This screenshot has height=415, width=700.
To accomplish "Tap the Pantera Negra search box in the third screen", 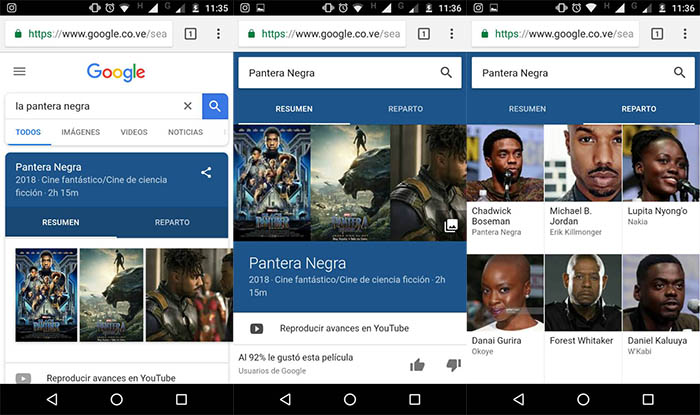I will pos(583,73).
